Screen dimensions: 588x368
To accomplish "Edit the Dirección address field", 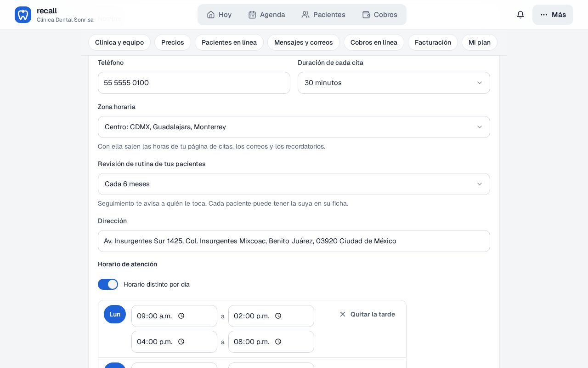I will click(294, 241).
